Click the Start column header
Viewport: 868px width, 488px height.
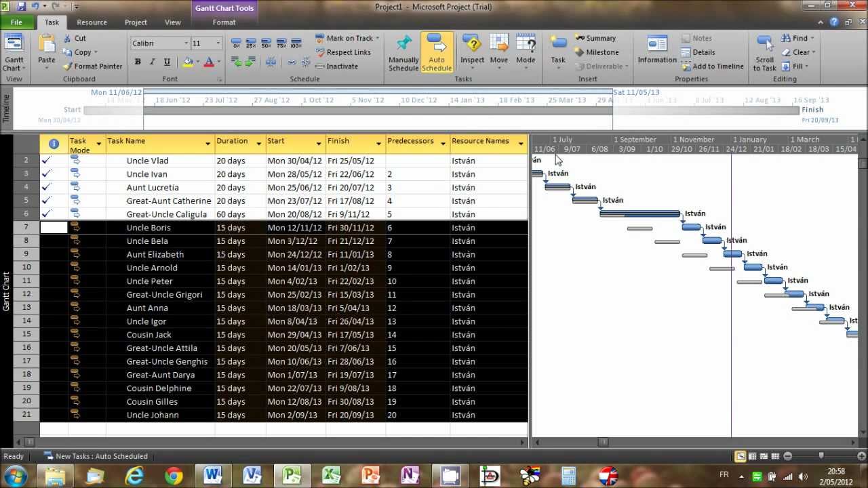(x=296, y=143)
